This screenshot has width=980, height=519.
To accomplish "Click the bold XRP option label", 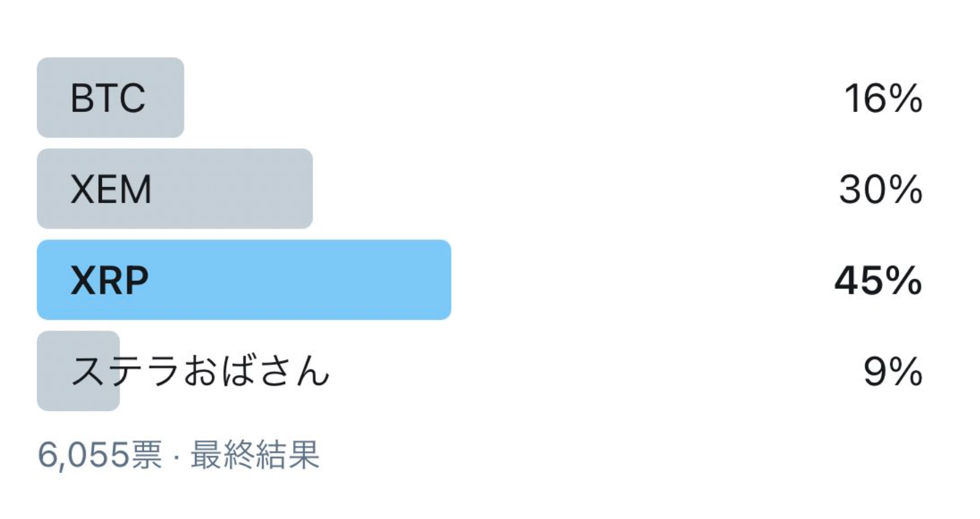I will 109,281.
